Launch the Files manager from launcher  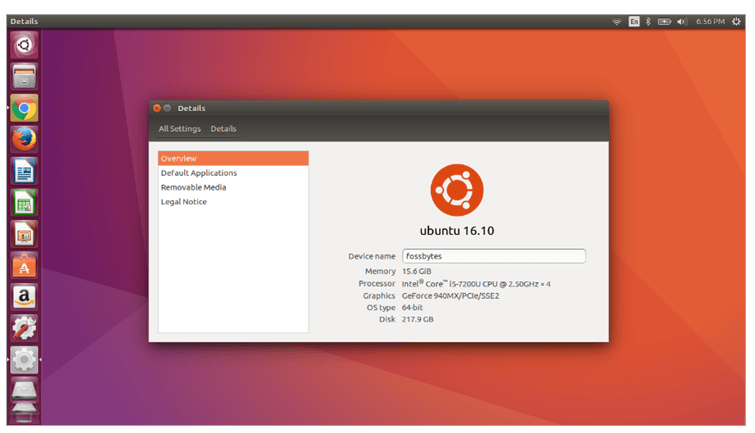point(24,76)
